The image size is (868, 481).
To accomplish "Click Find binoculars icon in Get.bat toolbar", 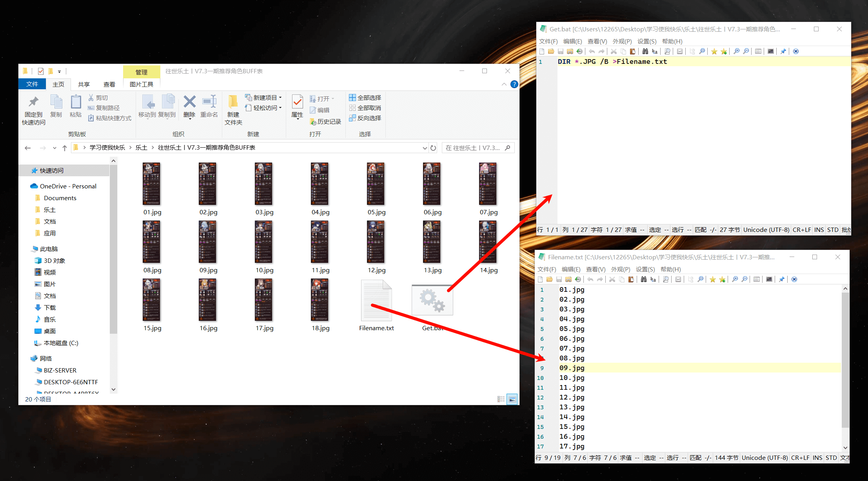I will tap(645, 51).
